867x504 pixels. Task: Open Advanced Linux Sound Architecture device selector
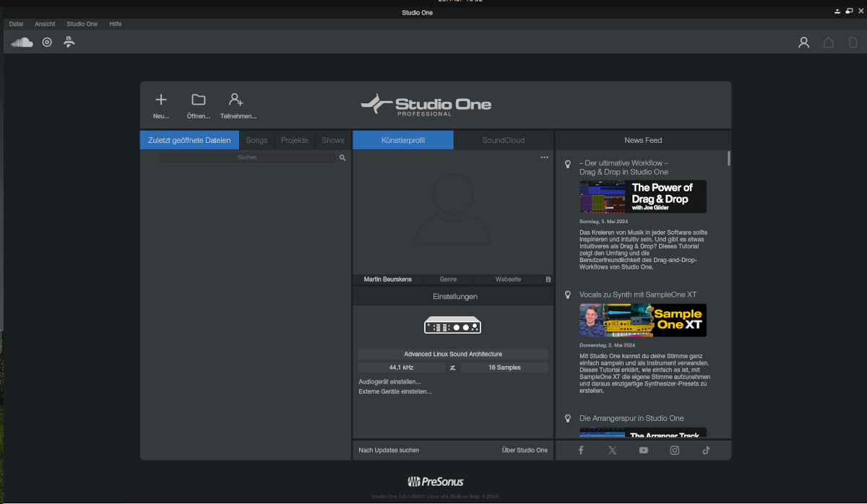[x=453, y=354]
